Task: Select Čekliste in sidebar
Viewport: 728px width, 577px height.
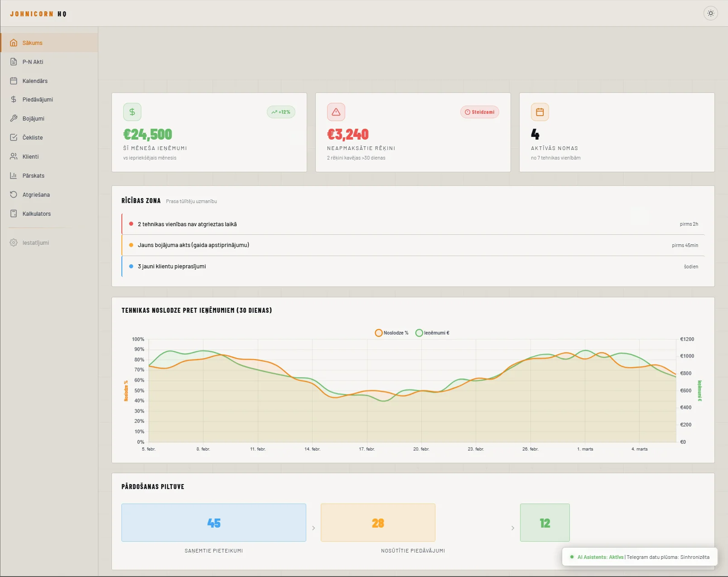Action: [49, 137]
